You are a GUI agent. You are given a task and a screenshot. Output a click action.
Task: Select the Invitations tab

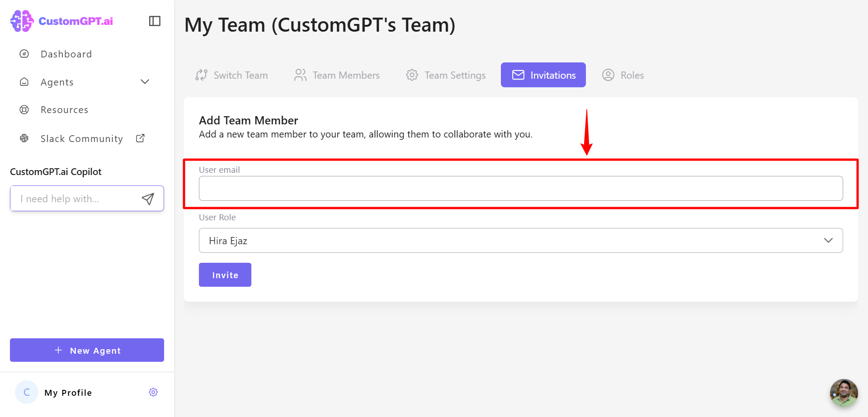pyautogui.click(x=543, y=75)
